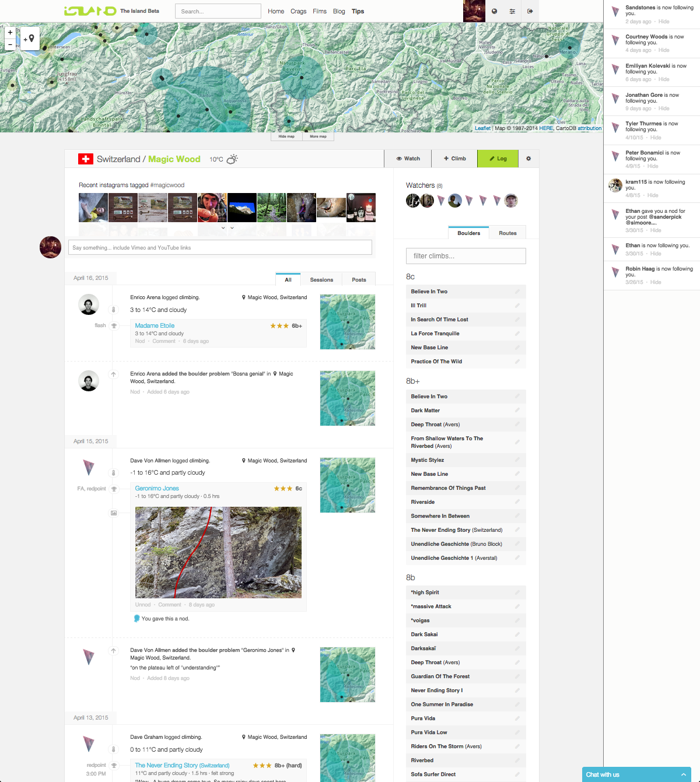Click Comment on Geronimo Jones log
Image resolution: width=700 pixels, height=782 pixels.
tap(170, 605)
